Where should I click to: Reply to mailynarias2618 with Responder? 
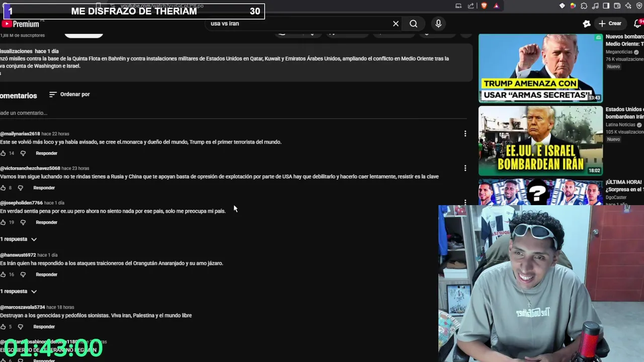point(46,153)
